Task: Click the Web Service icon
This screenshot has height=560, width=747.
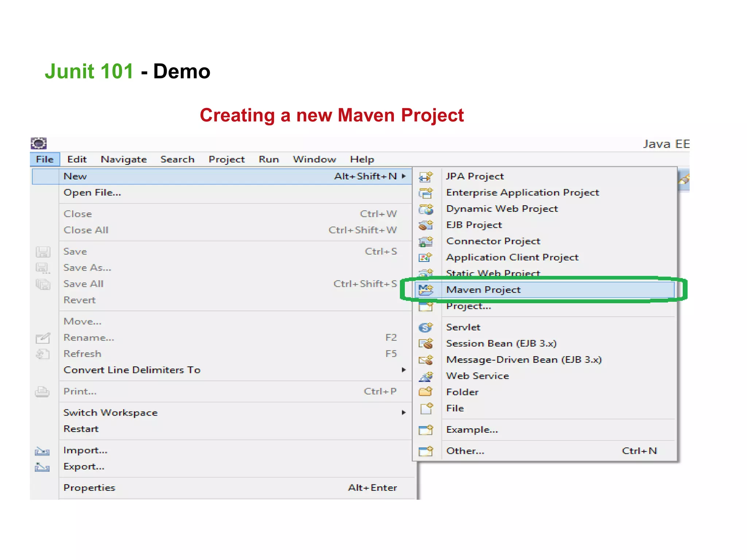Action: [426, 376]
